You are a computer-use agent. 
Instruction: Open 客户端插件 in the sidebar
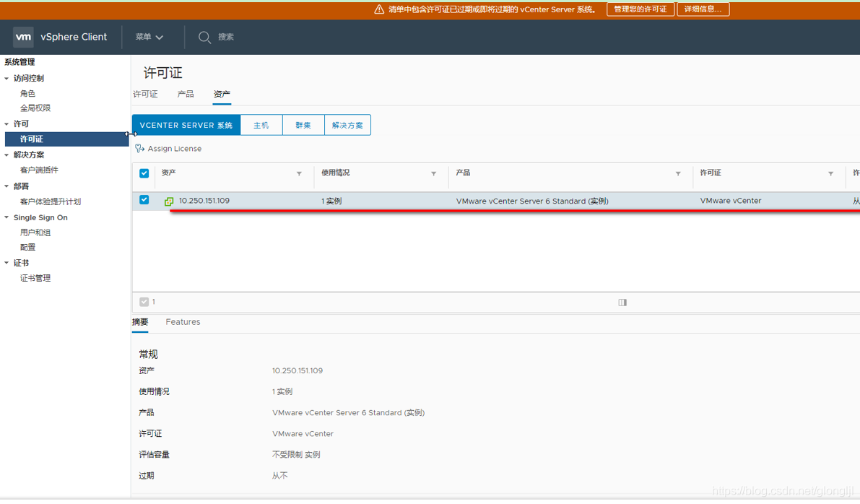[39, 170]
